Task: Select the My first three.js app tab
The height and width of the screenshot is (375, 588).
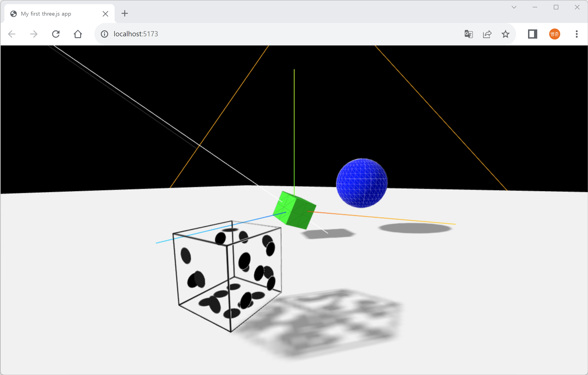Action: point(49,14)
